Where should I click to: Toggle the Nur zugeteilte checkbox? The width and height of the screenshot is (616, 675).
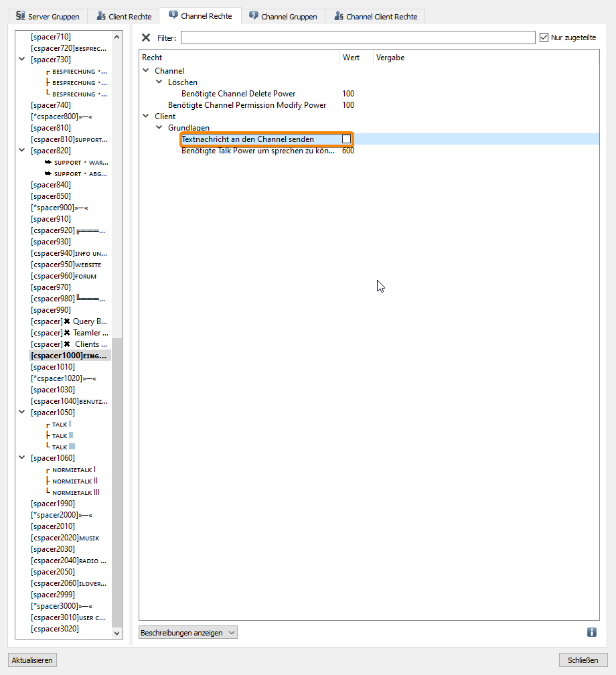point(544,37)
